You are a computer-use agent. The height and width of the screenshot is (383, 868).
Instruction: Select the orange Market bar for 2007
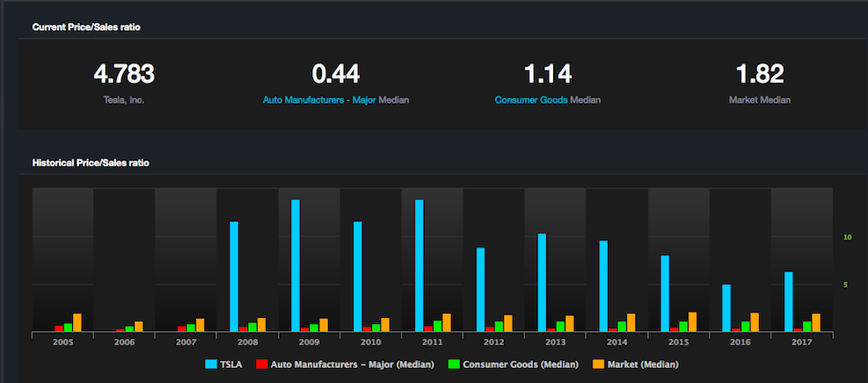click(201, 325)
